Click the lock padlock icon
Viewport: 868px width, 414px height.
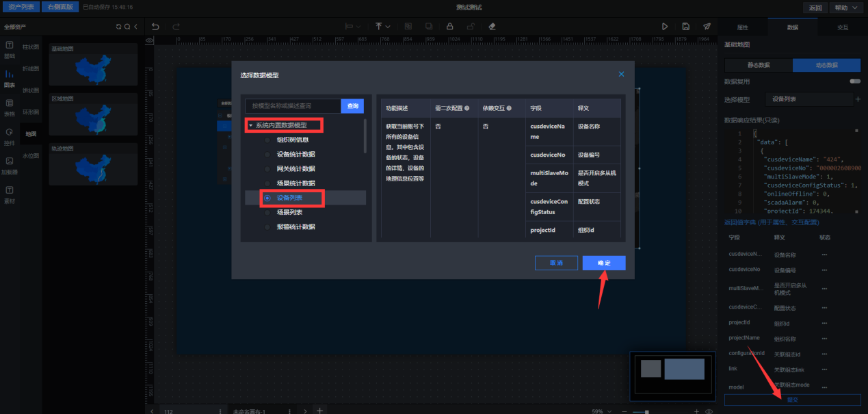point(449,27)
